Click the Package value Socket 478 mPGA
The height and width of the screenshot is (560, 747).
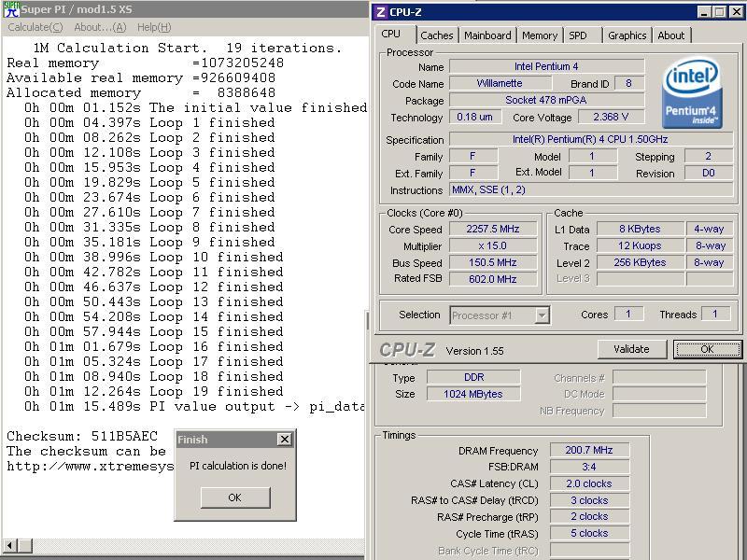coord(547,100)
